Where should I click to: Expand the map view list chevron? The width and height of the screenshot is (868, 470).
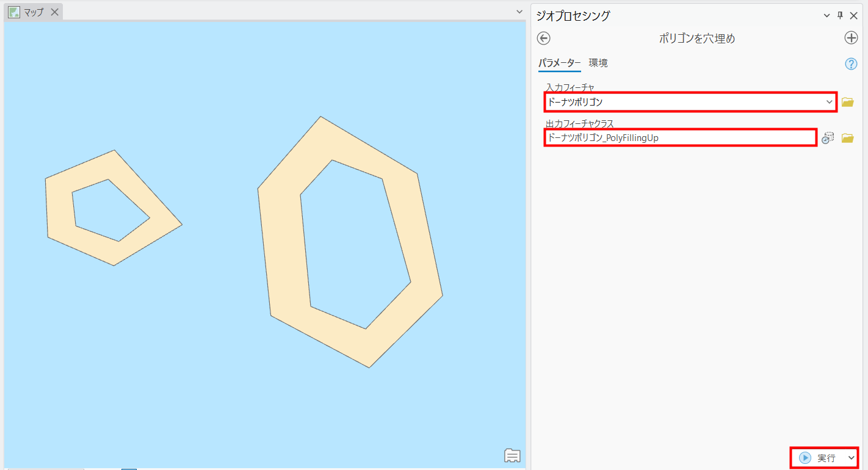point(519,12)
